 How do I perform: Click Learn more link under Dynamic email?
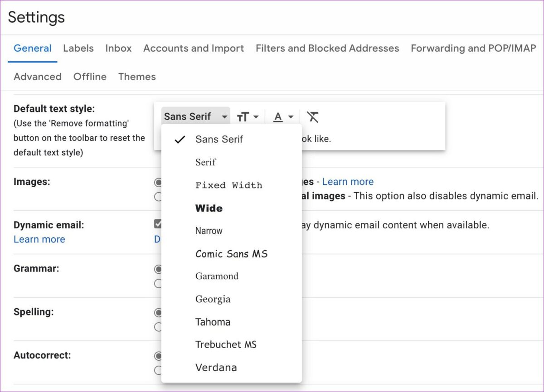(39, 239)
